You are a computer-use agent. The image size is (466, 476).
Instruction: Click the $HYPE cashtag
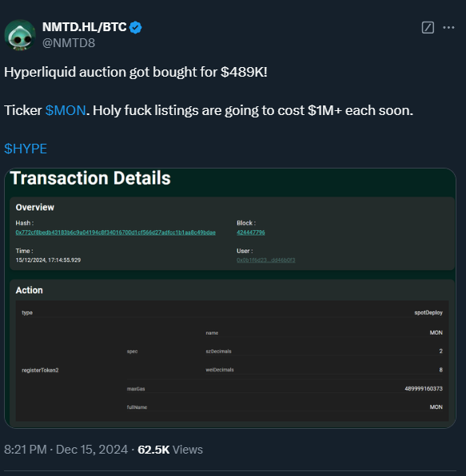[x=26, y=149]
